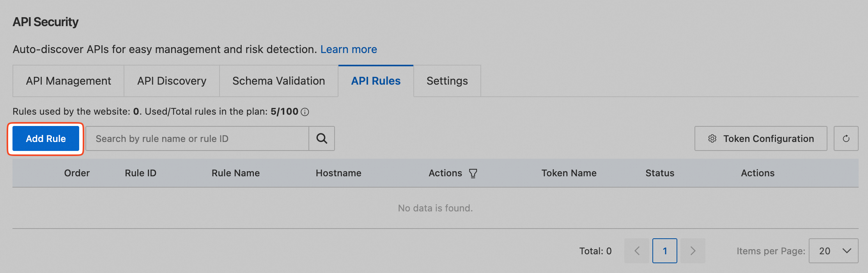Click the search magnifier icon

click(x=322, y=138)
